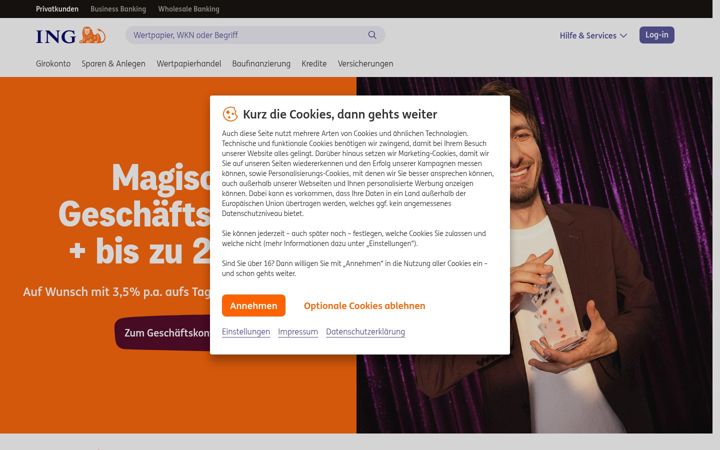Screen dimensions: 720x450
Task: Open the Datenschutzerklärung link
Action: click(x=366, y=332)
